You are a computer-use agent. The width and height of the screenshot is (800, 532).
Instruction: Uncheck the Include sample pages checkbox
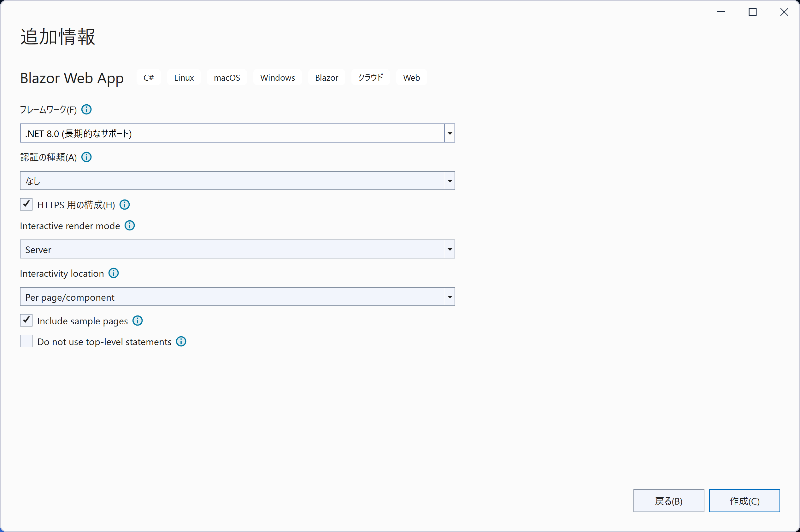(x=26, y=320)
